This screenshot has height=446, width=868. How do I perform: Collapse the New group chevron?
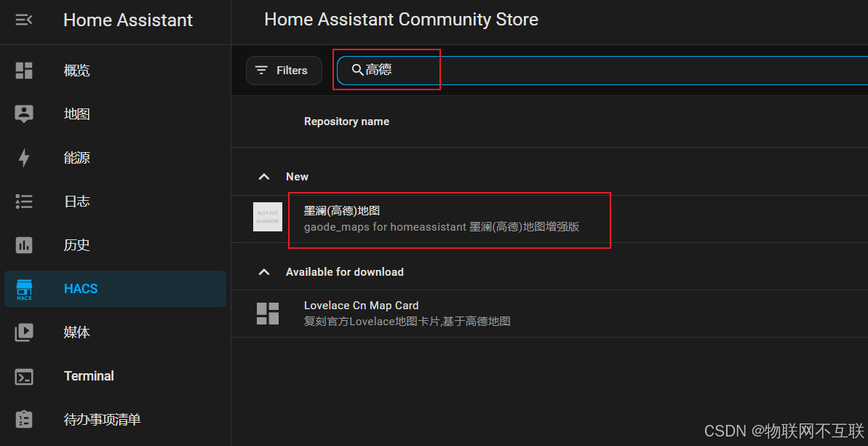(265, 177)
